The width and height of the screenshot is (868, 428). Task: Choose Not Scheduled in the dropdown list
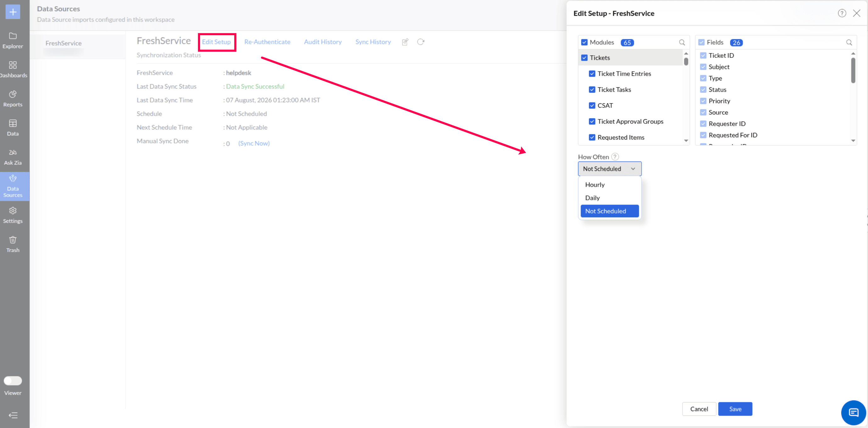tap(609, 211)
